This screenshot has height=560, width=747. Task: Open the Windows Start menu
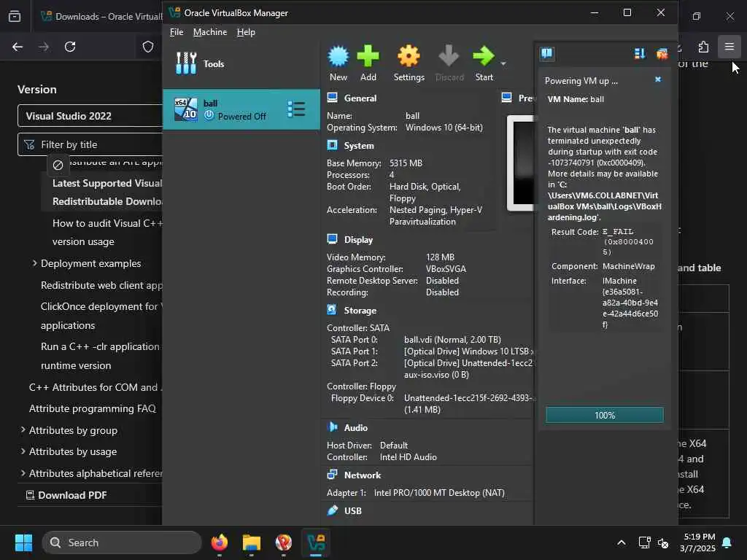pos(23,542)
